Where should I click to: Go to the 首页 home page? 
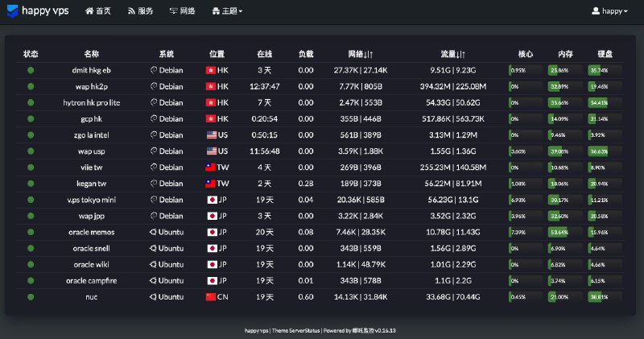98,11
